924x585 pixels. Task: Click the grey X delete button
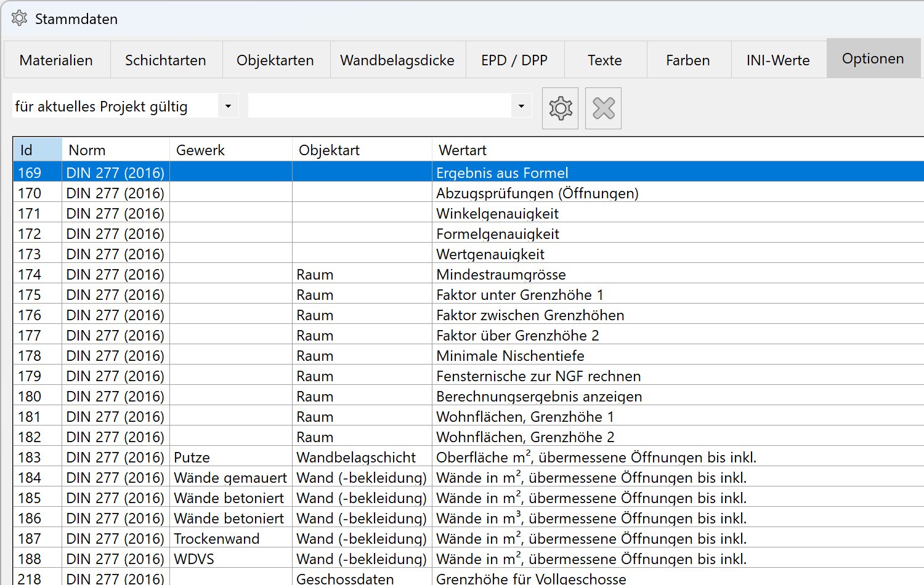coord(603,108)
